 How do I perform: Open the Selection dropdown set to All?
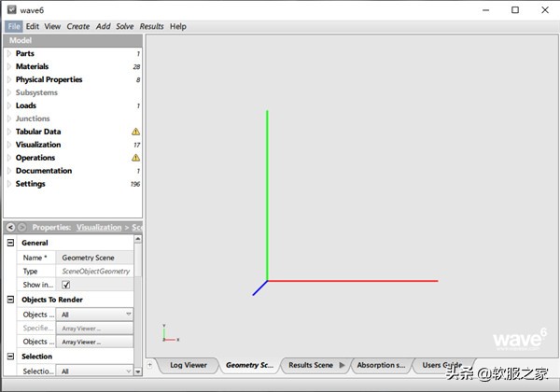click(94, 371)
